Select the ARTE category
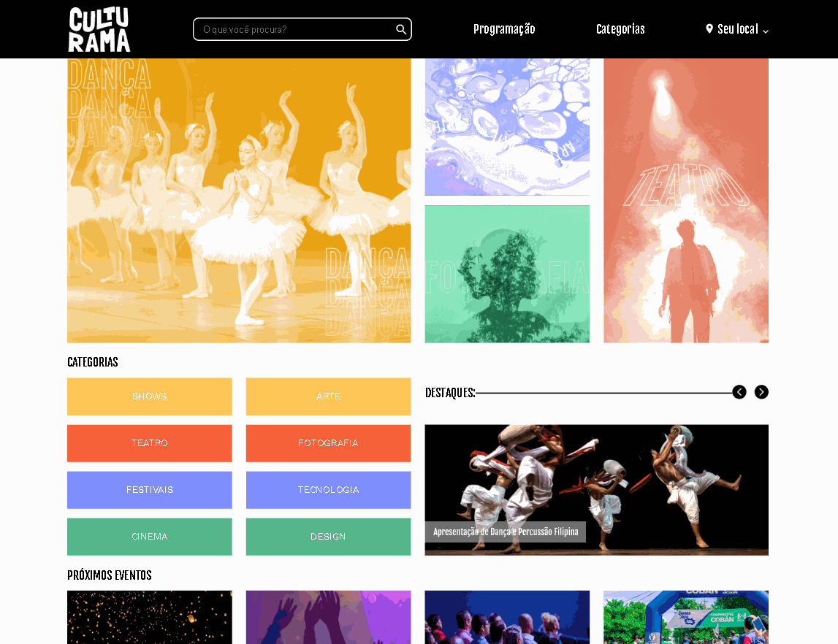 pos(328,396)
